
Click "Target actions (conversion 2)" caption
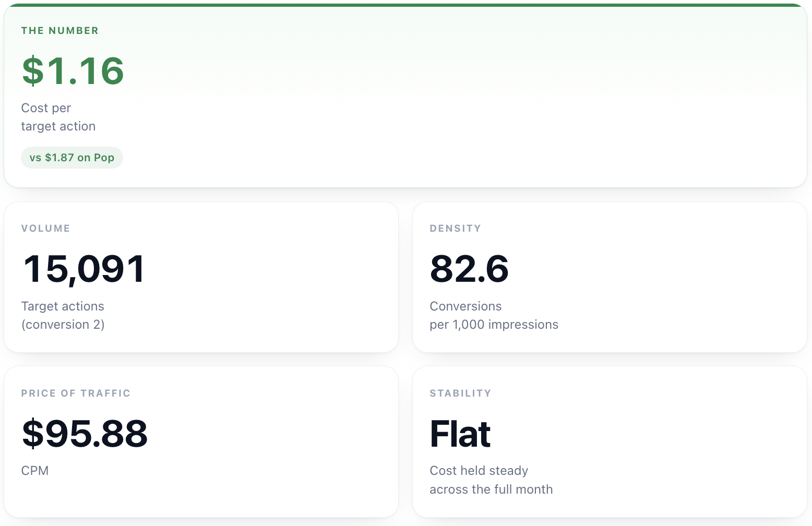pos(63,315)
